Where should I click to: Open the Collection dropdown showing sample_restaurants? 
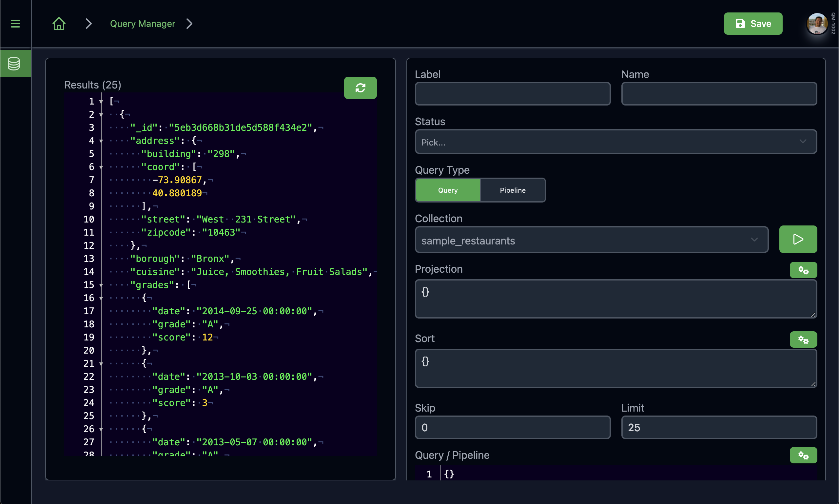click(591, 240)
